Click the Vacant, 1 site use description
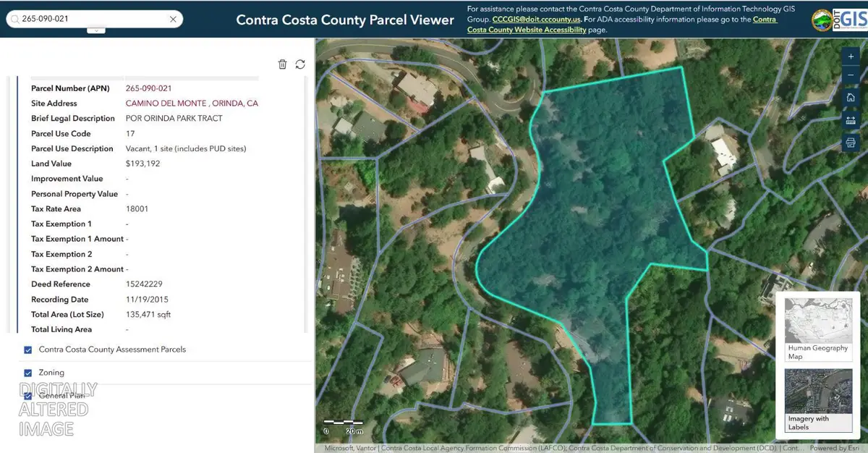Image resolution: width=868 pixels, height=453 pixels. click(x=186, y=149)
